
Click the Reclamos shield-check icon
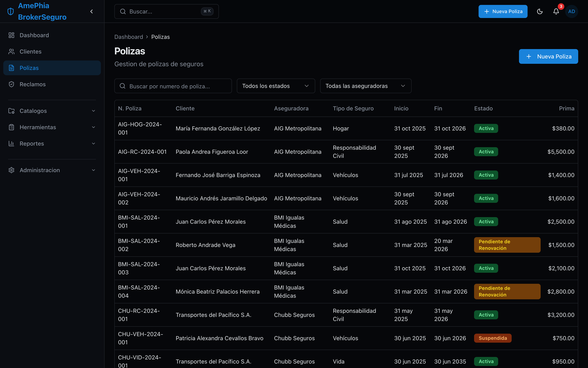tap(11, 84)
